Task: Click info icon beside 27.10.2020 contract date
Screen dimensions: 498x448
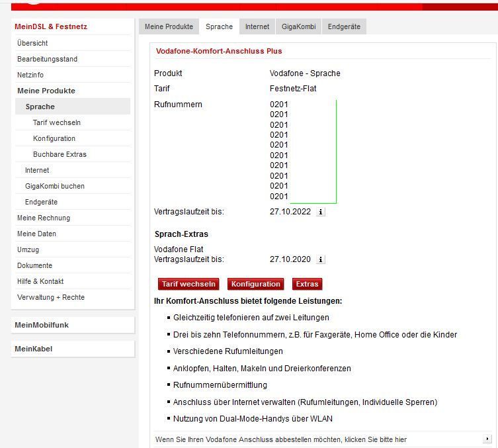Action: [x=321, y=259]
